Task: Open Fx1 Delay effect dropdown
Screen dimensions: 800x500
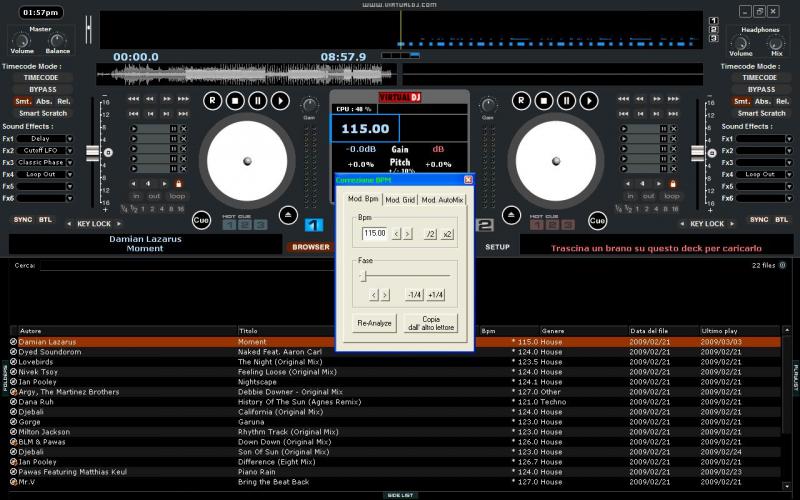Action: (70, 139)
